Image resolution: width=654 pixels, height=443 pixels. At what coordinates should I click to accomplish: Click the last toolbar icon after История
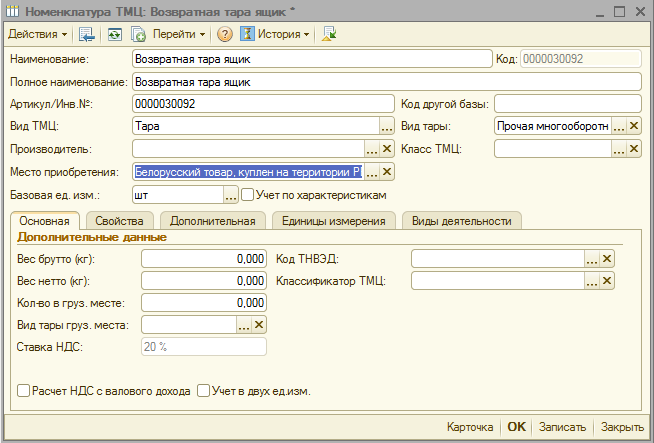coord(330,34)
